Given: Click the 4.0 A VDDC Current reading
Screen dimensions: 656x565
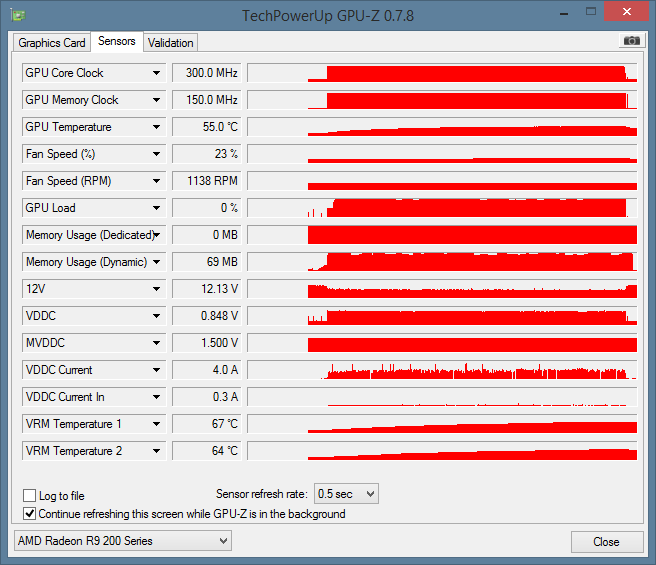Looking at the screenshot, I should (x=207, y=370).
